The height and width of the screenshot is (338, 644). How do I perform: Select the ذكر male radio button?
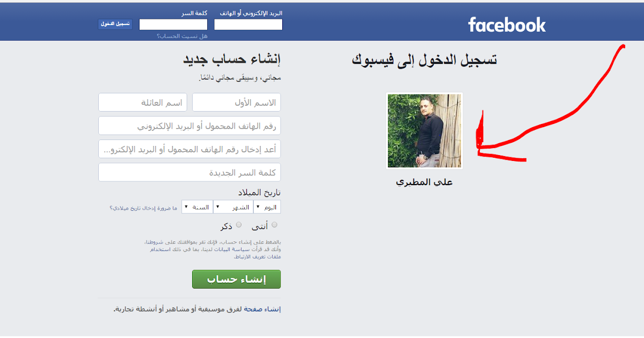pyautogui.click(x=239, y=225)
